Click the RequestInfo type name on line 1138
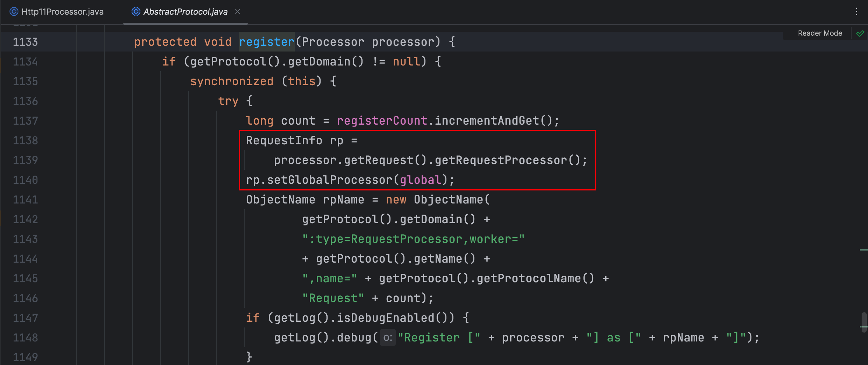This screenshot has height=365, width=868. tap(284, 140)
